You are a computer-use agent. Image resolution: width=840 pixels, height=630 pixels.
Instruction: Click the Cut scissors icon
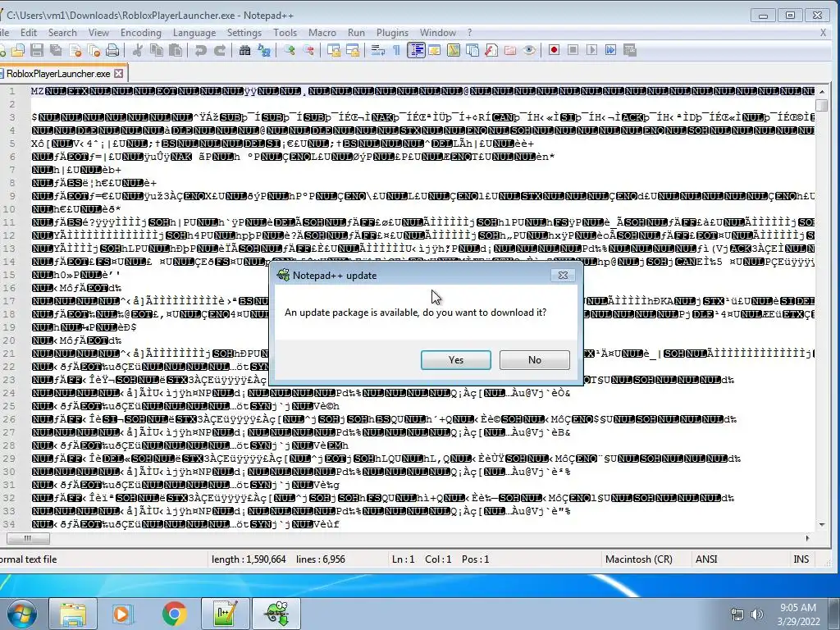pyautogui.click(x=138, y=50)
